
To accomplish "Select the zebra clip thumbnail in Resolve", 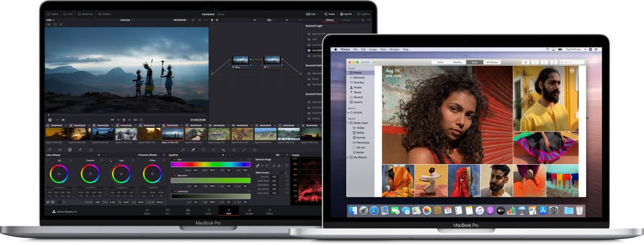I will tap(242, 133).
